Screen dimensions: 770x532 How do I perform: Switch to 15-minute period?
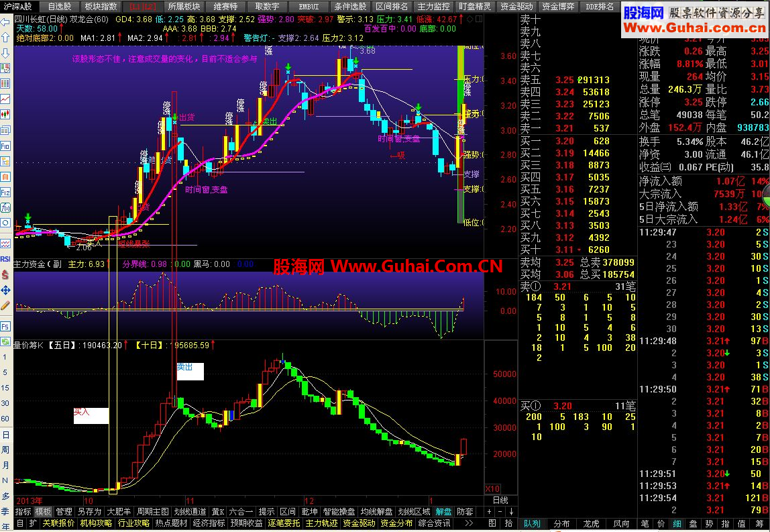tap(5, 388)
